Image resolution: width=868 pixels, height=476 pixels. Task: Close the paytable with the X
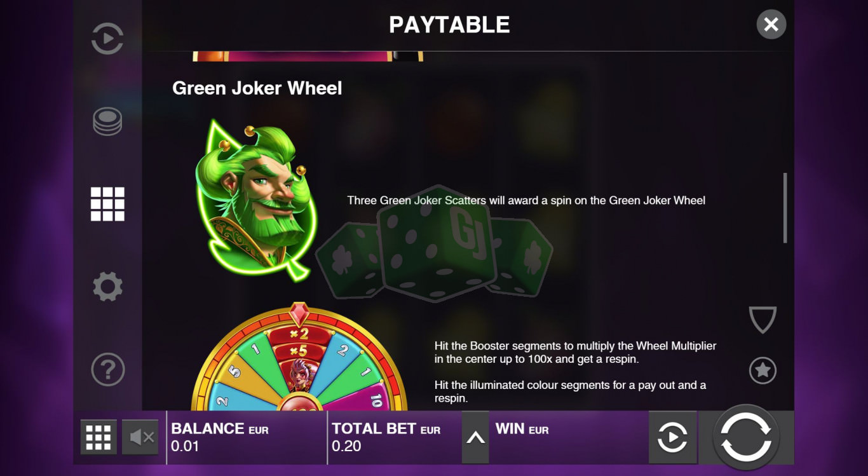click(771, 25)
